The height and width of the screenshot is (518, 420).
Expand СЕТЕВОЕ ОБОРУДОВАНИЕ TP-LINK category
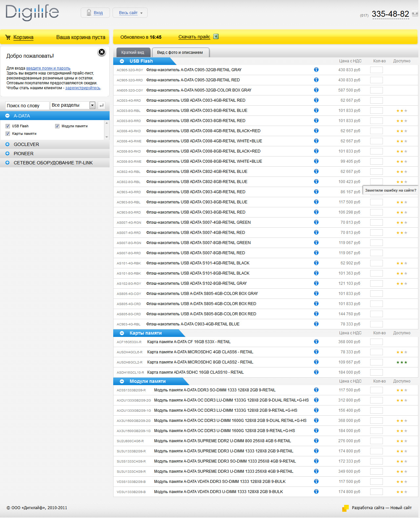7,163
